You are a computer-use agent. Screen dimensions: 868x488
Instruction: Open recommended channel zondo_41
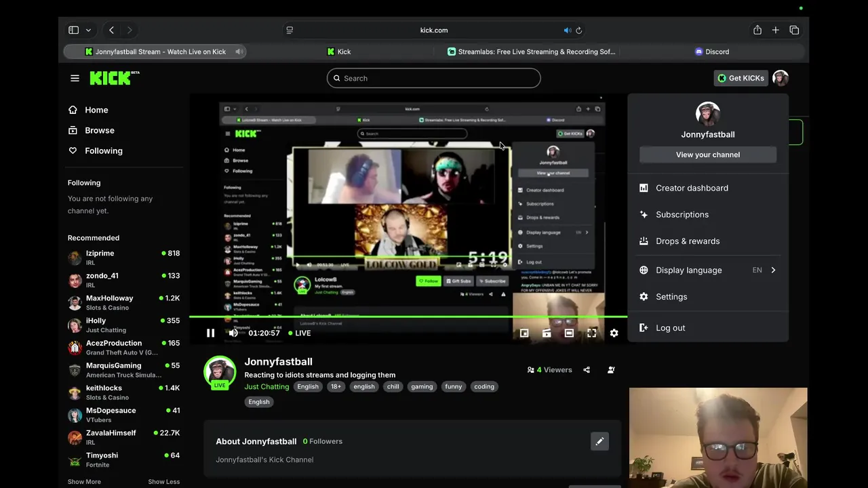pos(123,280)
